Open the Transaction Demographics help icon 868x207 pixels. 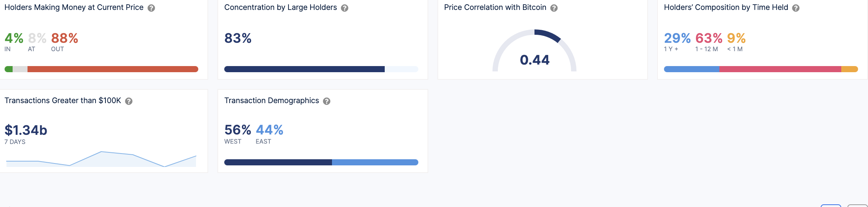[x=327, y=101]
